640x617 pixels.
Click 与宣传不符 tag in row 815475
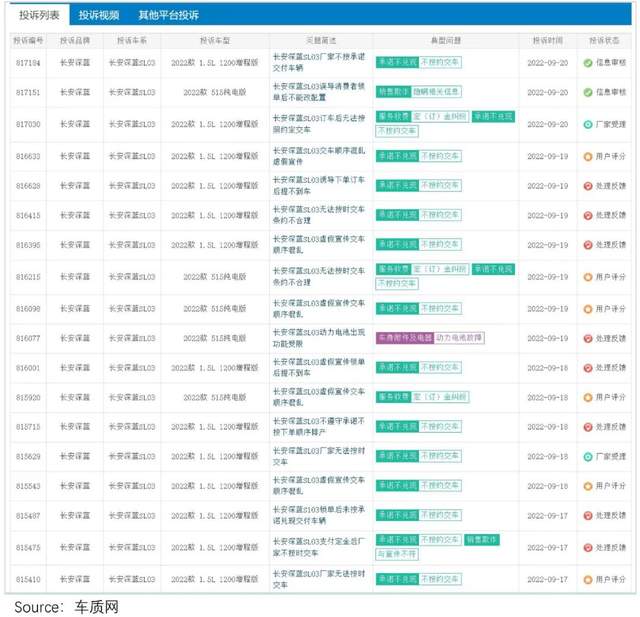397,554
